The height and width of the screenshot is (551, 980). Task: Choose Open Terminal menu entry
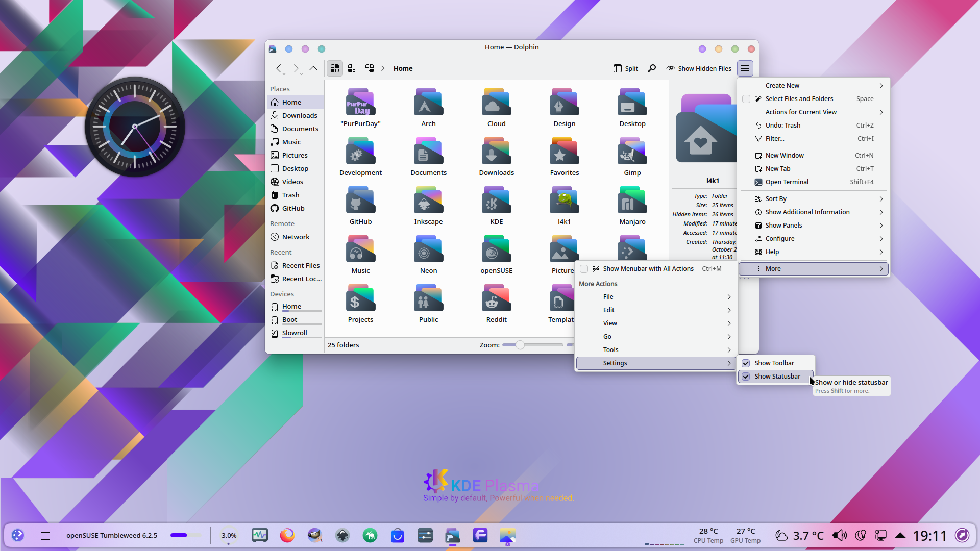(814, 182)
